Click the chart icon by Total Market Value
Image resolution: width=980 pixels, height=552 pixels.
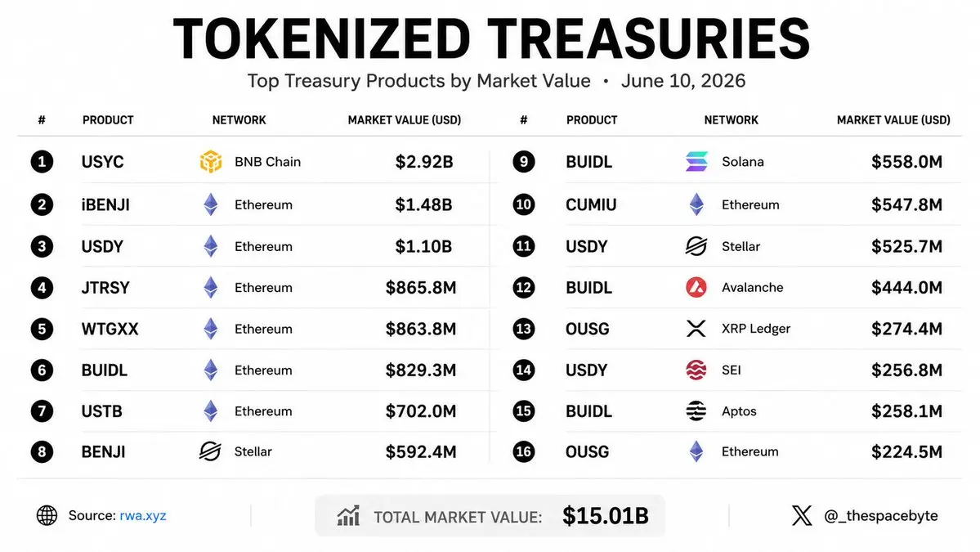[349, 516]
